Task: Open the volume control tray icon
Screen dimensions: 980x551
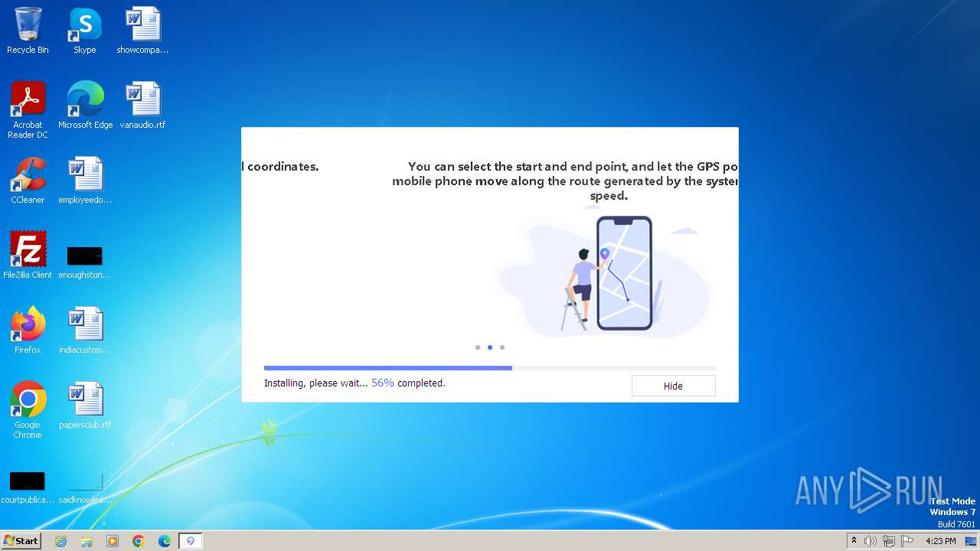Action: tap(871, 541)
